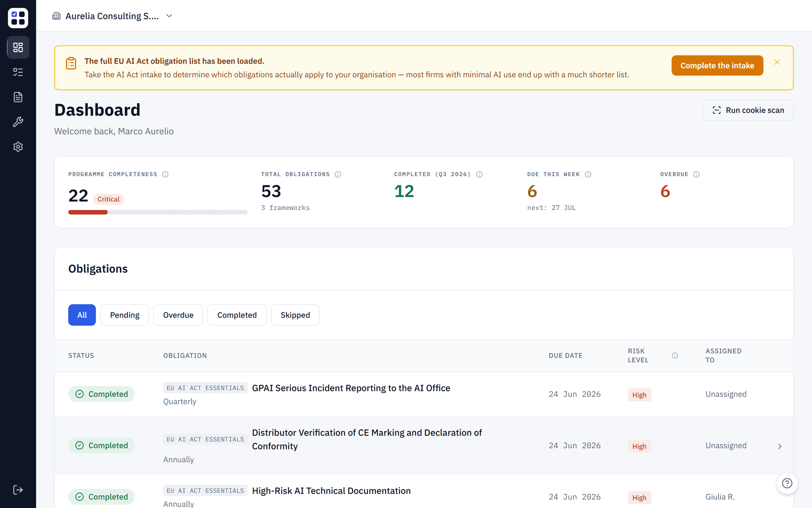Viewport: 812px width, 508px height.
Task: Click the '3 frameworks' text
Action: coord(285,208)
